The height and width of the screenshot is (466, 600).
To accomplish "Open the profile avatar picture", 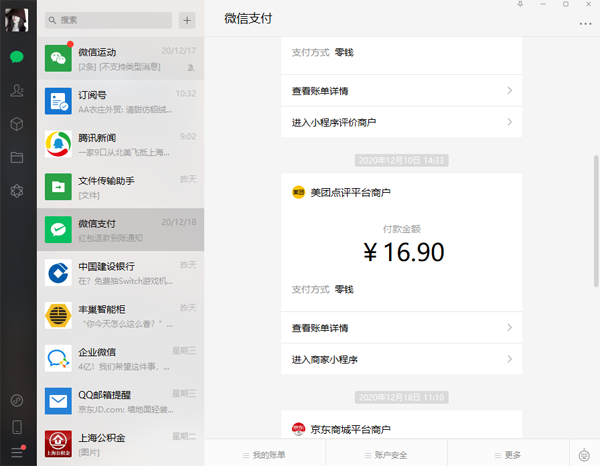I will [16, 20].
